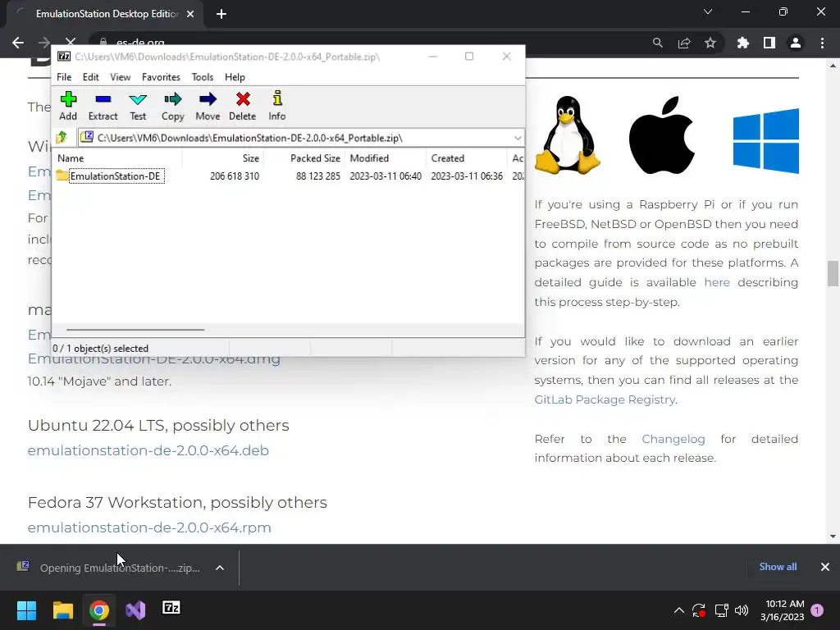Click the Linux penguin logo
840x630 pixels.
pos(568,135)
